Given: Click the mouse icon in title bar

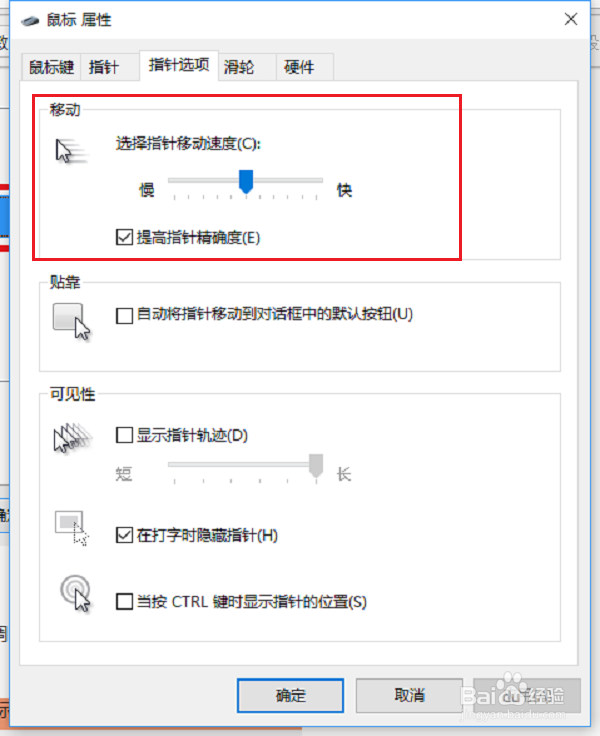Looking at the screenshot, I should click(x=30, y=21).
